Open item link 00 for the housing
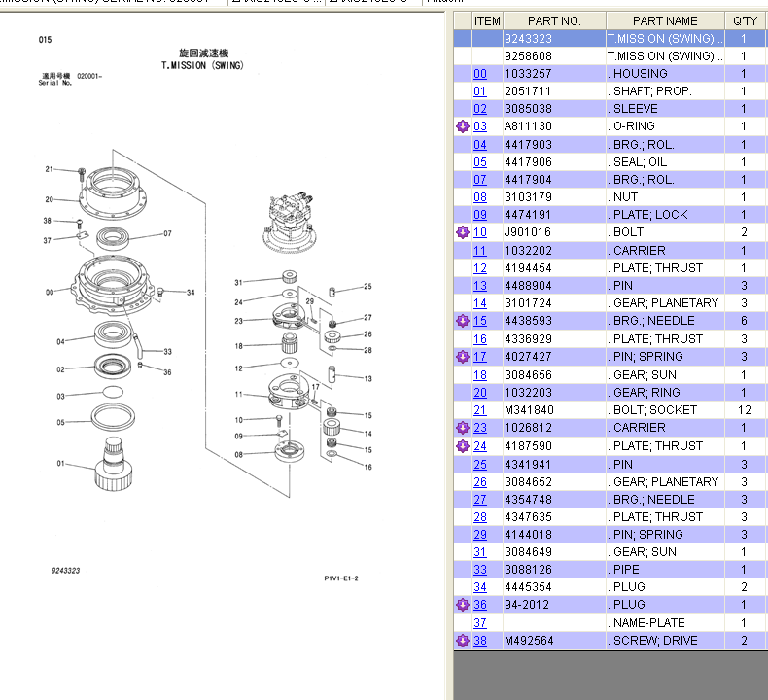 click(480, 74)
